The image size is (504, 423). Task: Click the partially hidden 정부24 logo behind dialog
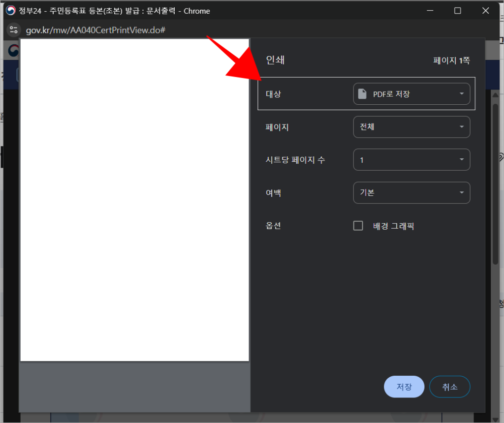(x=14, y=50)
